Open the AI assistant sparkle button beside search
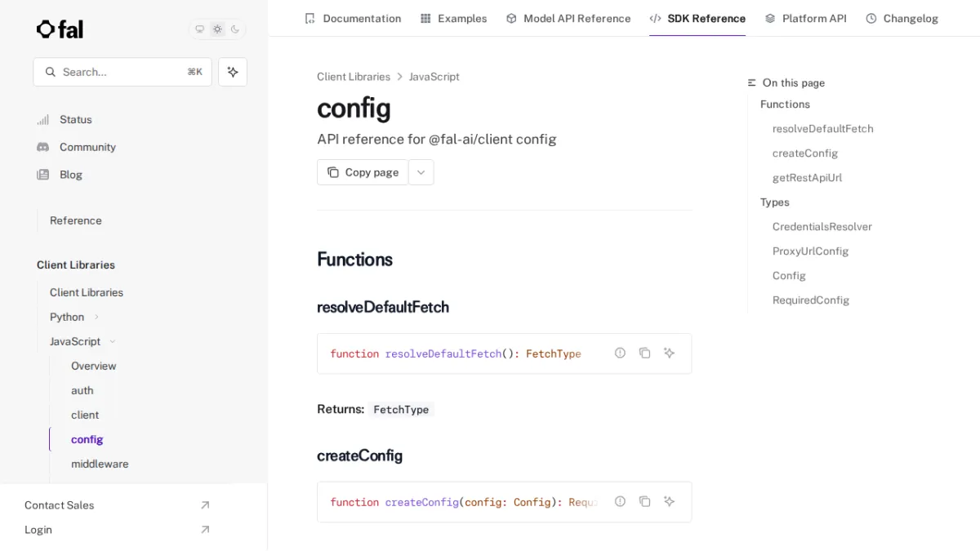Viewport: 980px width, 551px height. click(x=233, y=72)
